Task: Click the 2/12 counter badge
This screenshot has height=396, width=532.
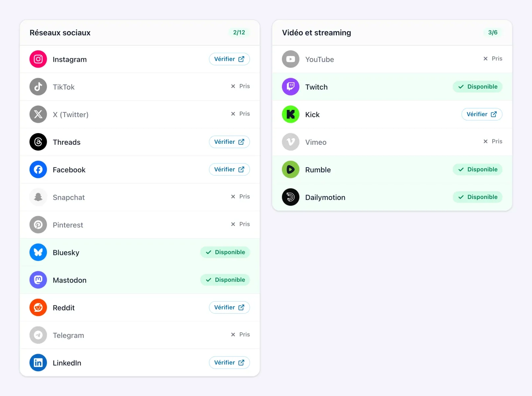Action: coord(239,33)
